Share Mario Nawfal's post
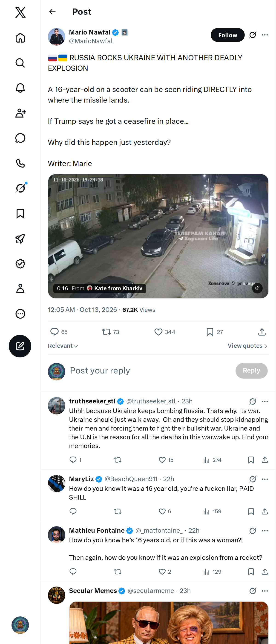The width and height of the screenshot is (276, 644). (x=262, y=332)
